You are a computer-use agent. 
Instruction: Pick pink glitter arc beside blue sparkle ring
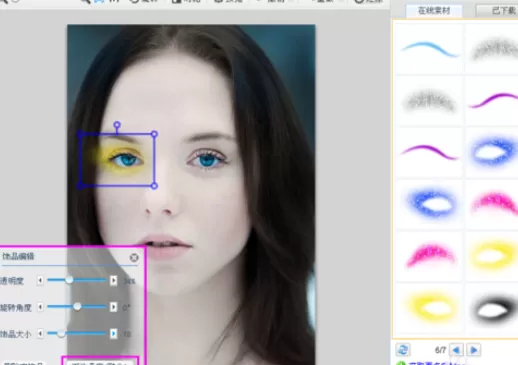pos(493,204)
